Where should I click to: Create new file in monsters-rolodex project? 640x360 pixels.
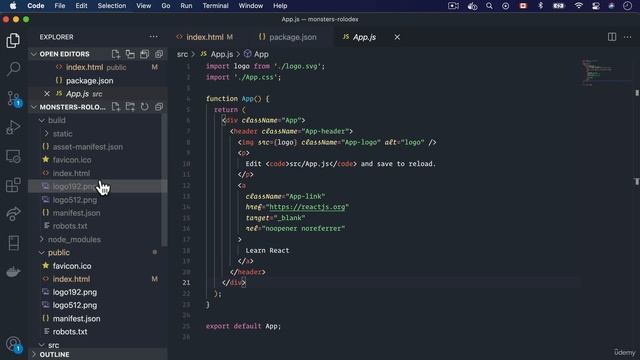[x=116, y=107]
